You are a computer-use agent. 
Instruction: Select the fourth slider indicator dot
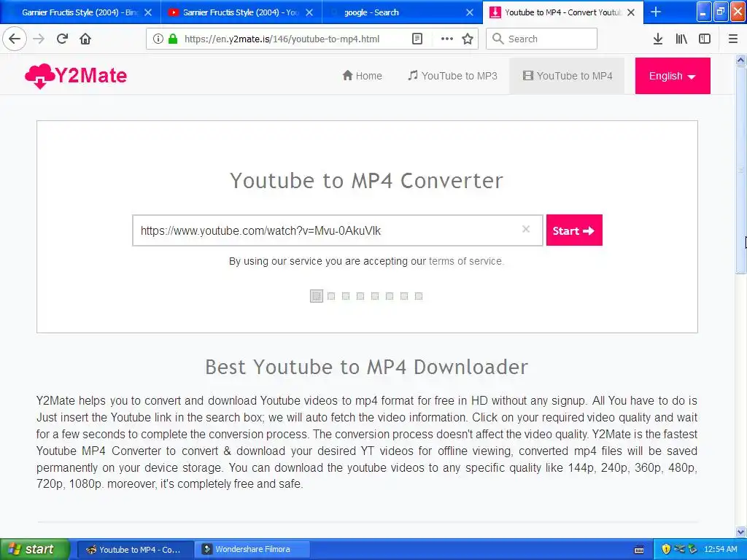pos(360,296)
